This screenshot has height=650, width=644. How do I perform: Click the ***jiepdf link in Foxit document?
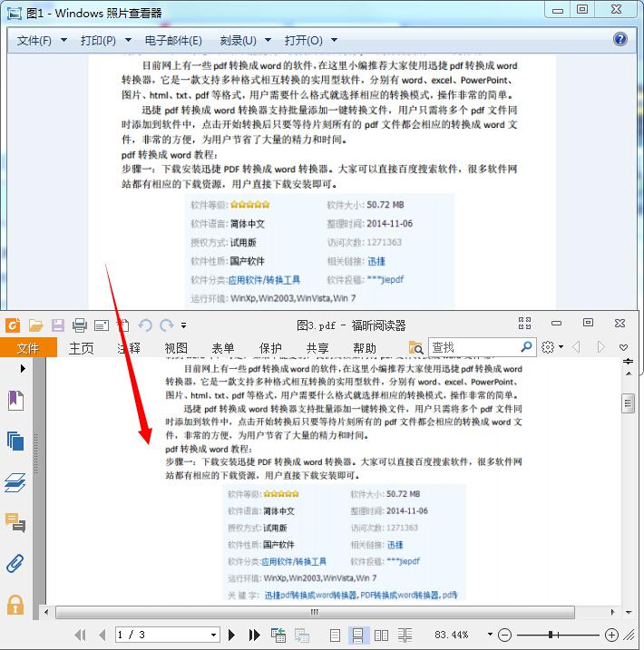(x=403, y=561)
